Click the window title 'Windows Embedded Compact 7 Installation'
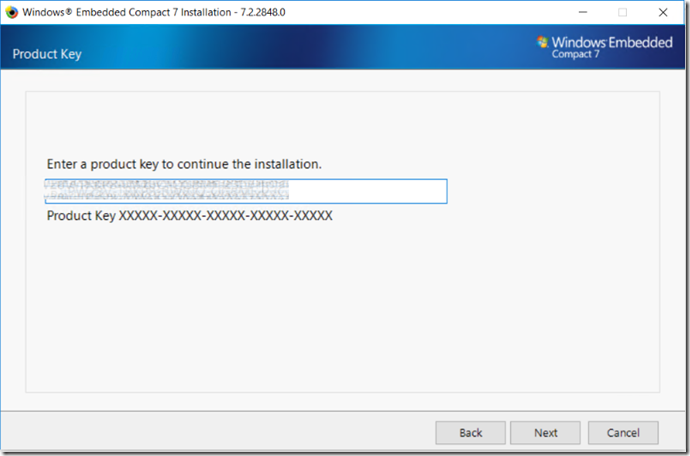The image size is (690, 456). click(x=154, y=12)
